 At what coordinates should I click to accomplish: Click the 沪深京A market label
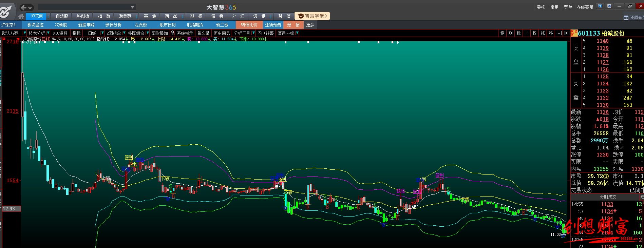(x=8, y=25)
